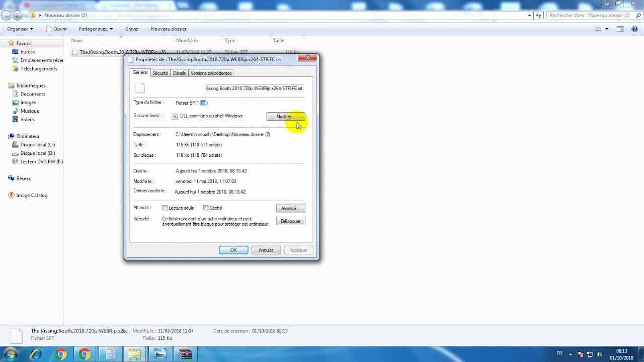Switch to the Versions précédentes tab
This screenshot has width=644, height=362.
tap(211, 73)
